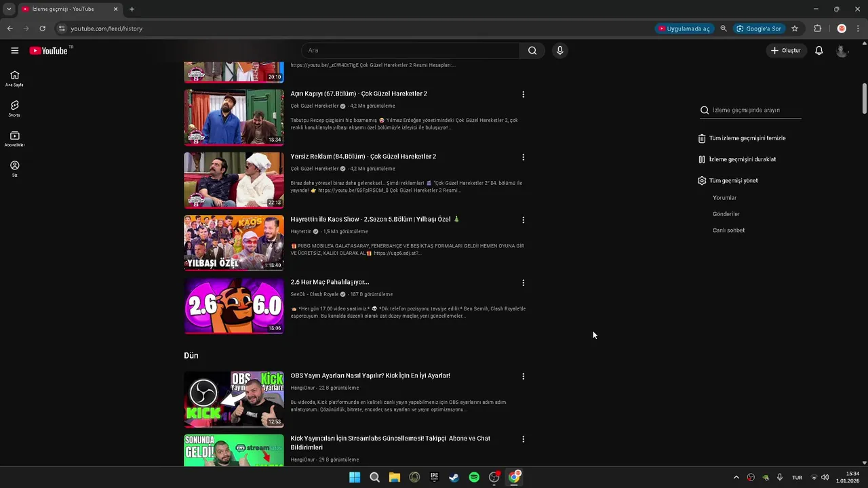Play the Açın Kapıyı (67.Bölüm) thumbnail

point(234,117)
